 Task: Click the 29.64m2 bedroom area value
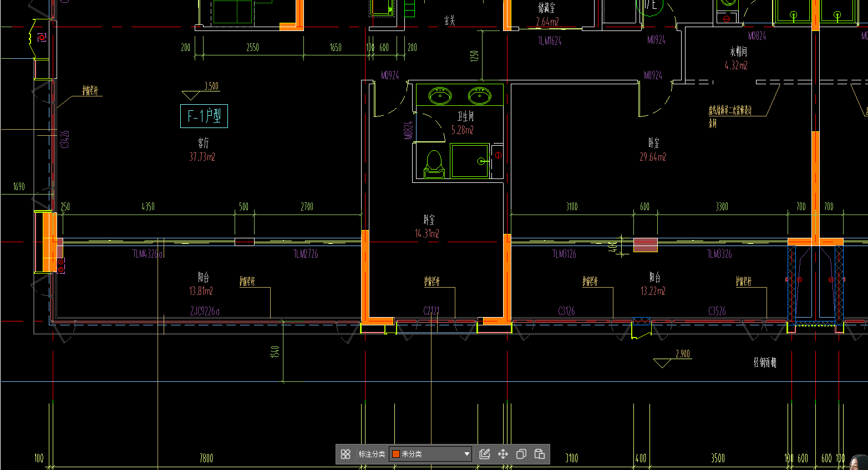653,157
